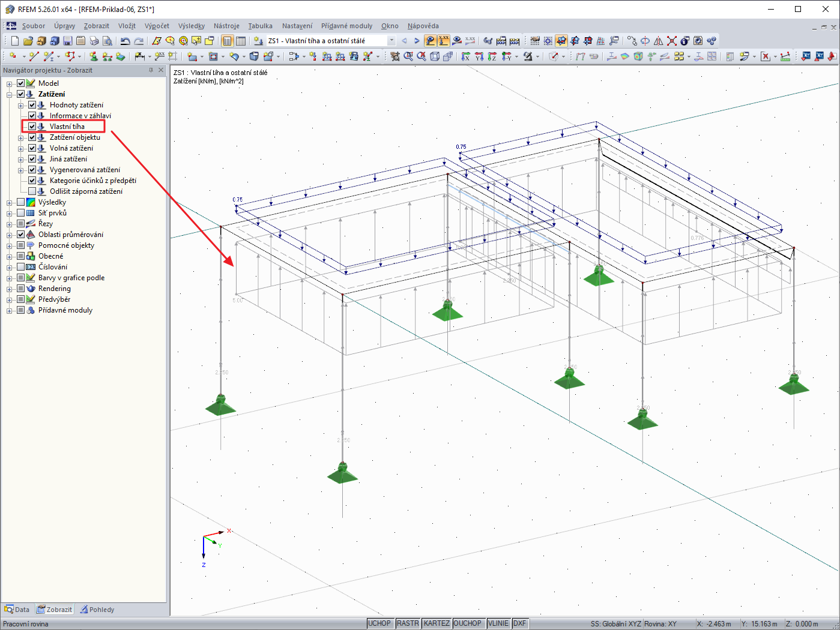Expand the Hodnoty zatížení node

pos(21,105)
